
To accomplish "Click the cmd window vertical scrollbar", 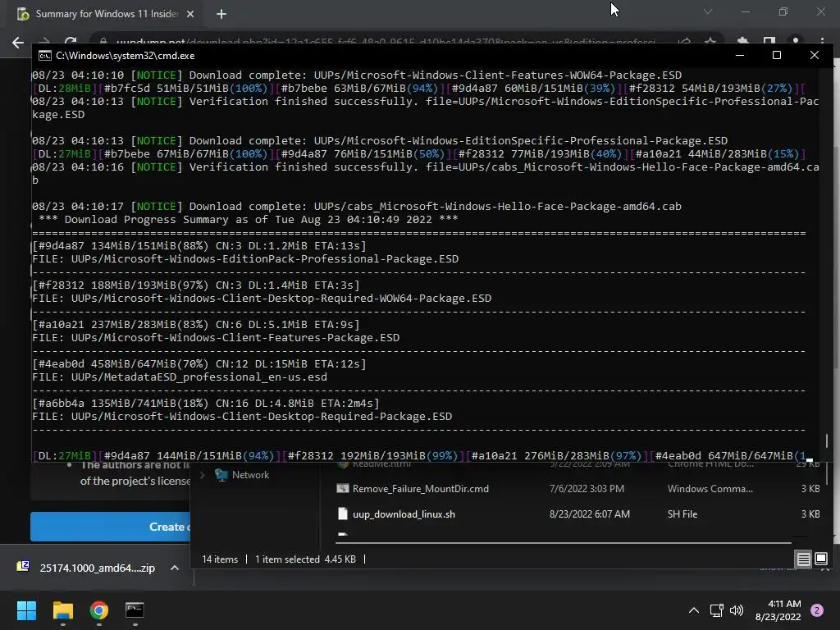I will [827, 441].
